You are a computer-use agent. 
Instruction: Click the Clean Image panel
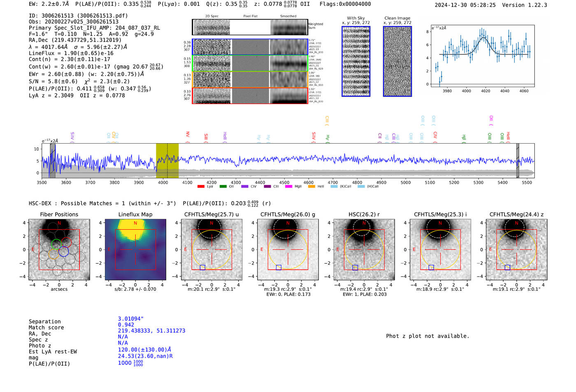(397, 61)
